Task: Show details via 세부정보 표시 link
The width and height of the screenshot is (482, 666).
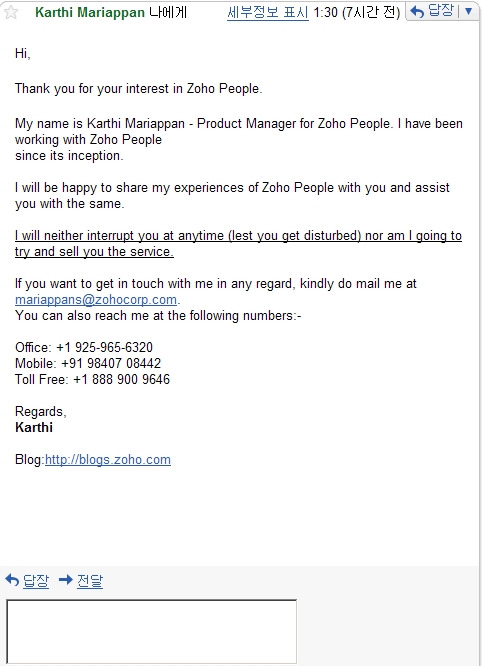Action: (268, 12)
